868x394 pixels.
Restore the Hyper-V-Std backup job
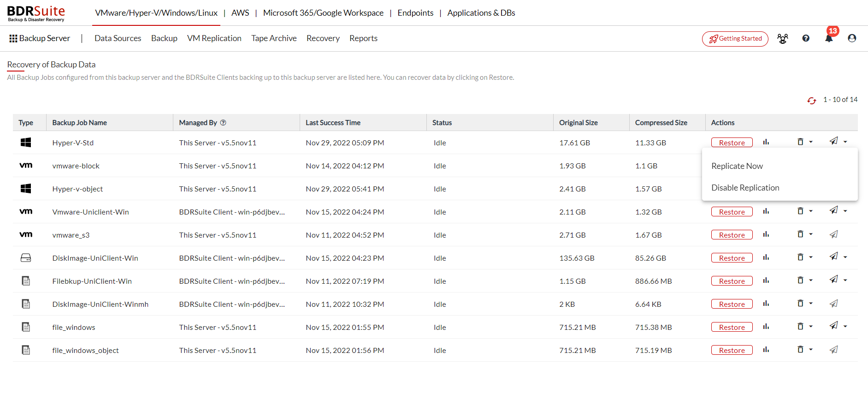click(x=732, y=143)
